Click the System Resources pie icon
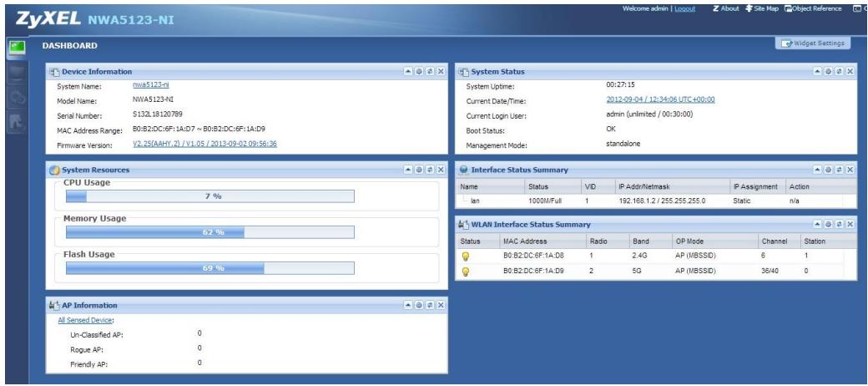 (54, 170)
